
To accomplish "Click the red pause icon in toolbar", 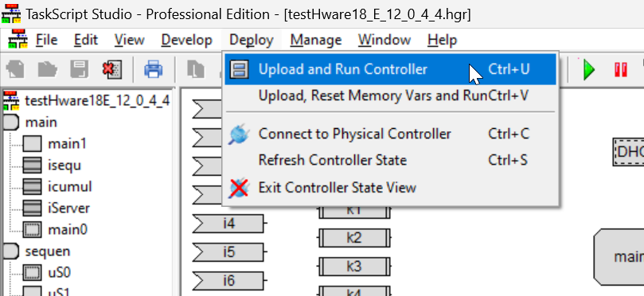I will click(x=621, y=69).
